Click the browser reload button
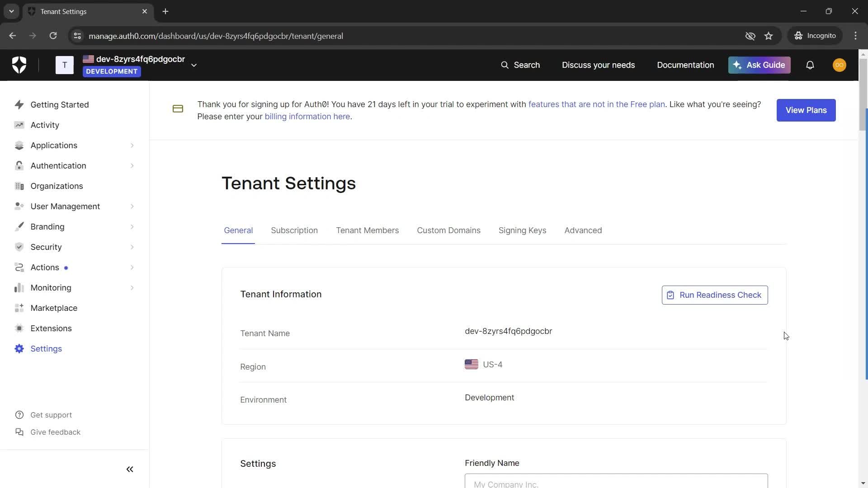The width and height of the screenshot is (868, 488). click(53, 36)
